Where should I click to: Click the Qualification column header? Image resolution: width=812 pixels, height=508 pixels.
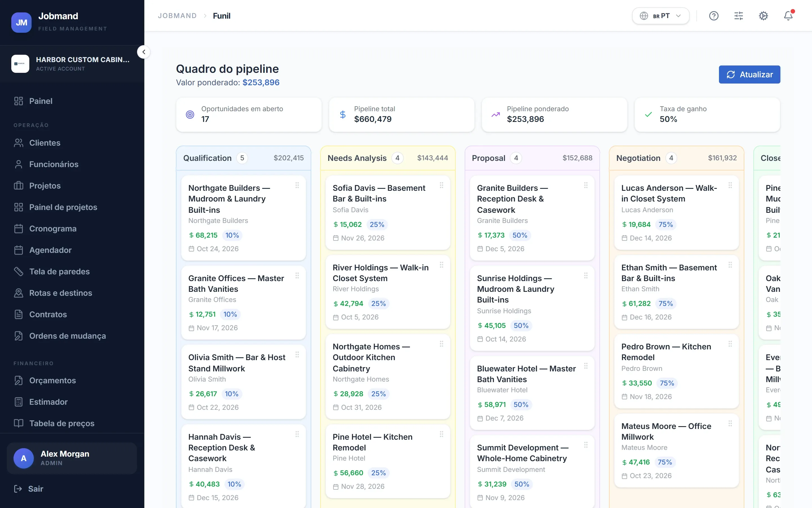[x=244, y=158]
